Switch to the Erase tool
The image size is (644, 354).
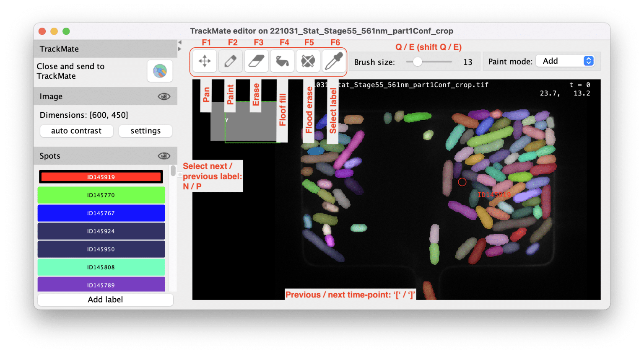[256, 61]
